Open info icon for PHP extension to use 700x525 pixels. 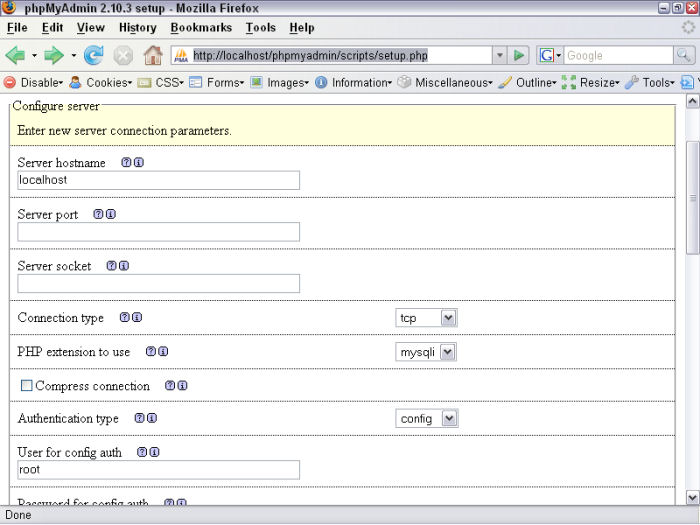tap(163, 351)
